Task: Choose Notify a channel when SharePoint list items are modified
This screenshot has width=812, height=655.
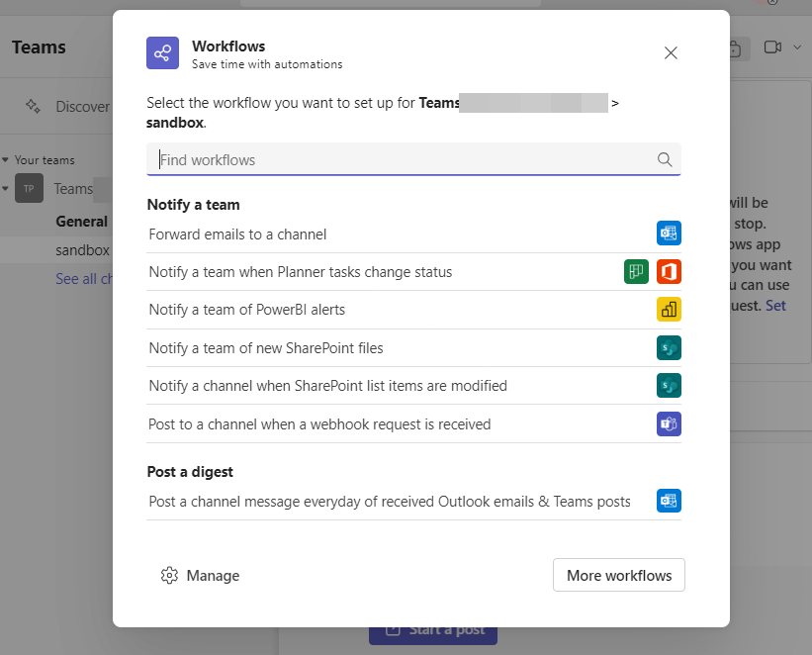Action: tap(413, 386)
